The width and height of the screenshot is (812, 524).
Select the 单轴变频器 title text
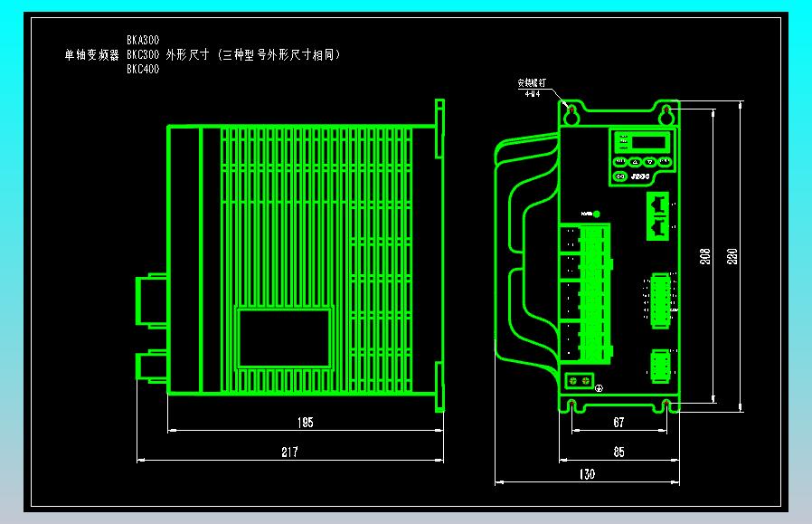pyautogui.click(x=91, y=55)
